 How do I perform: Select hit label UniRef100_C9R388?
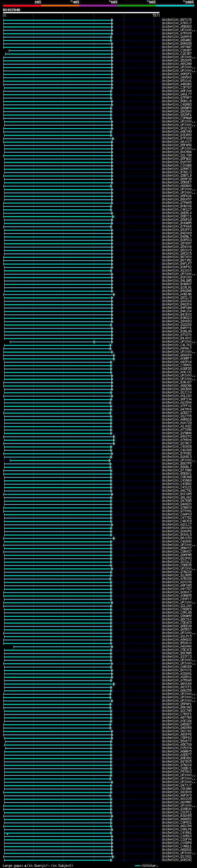177,477
